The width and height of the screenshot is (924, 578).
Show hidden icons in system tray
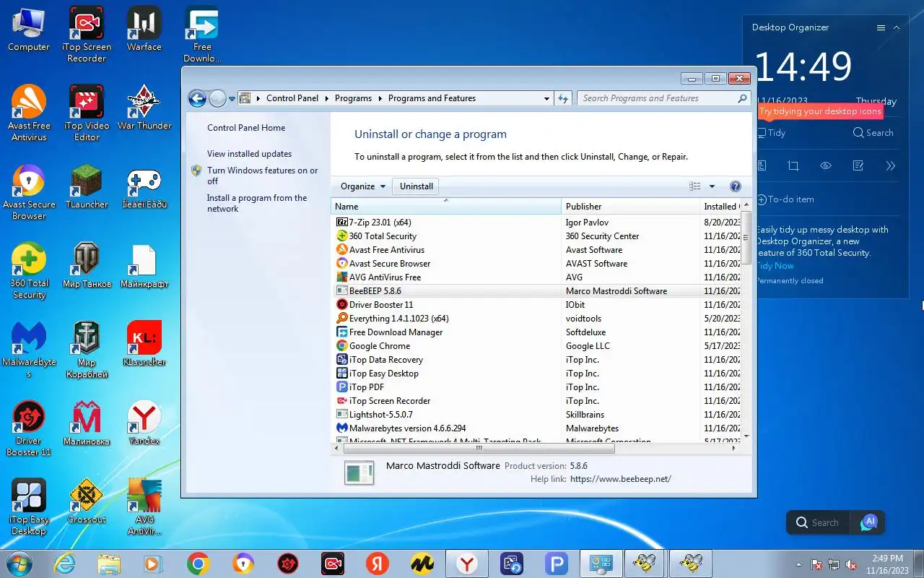(x=798, y=564)
